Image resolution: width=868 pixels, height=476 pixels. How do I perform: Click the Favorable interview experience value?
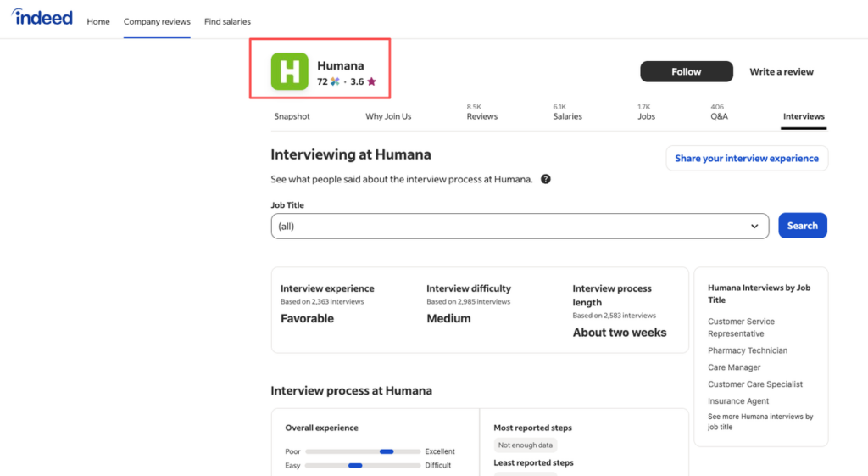point(307,319)
